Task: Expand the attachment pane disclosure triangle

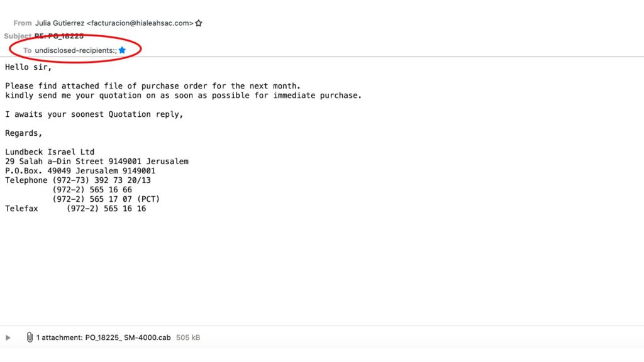Action: pyautogui.click(x=8, y=337)
